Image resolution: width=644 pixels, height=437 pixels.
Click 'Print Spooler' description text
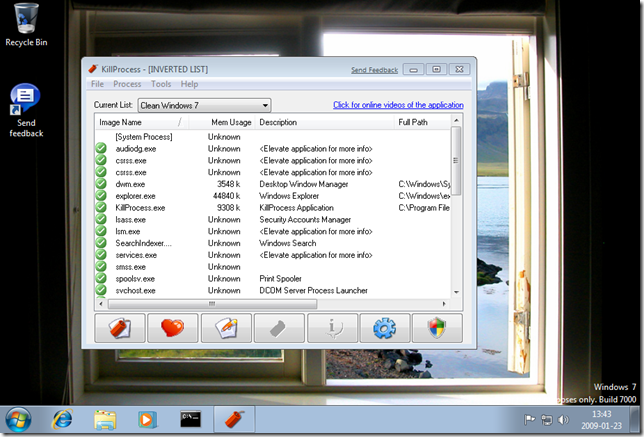point(281,278)
